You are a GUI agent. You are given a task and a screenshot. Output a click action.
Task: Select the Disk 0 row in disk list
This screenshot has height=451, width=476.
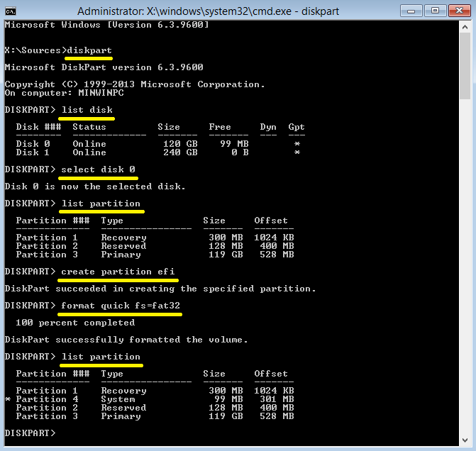click(x=157, y=144)
